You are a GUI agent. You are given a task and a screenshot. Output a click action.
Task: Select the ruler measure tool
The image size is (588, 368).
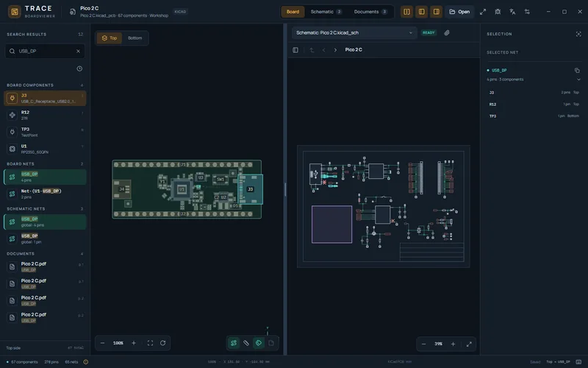tap(246, 343)
